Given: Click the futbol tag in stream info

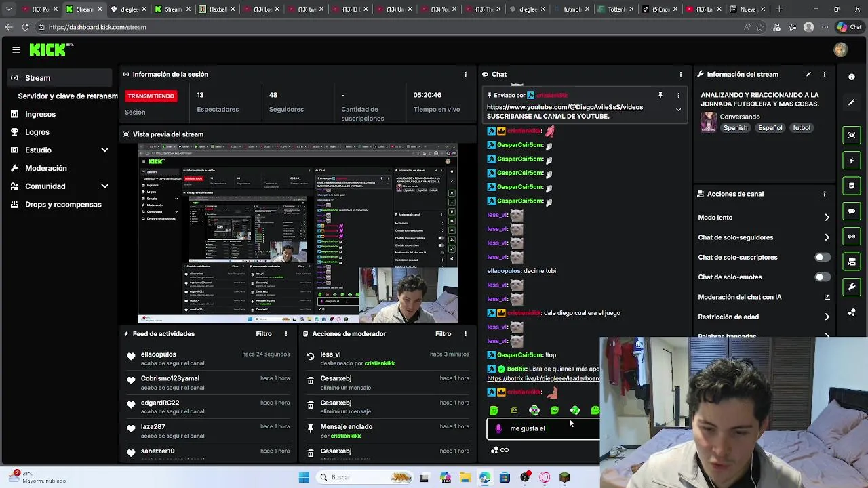Looking at the screenshot, I should [802, 127].
